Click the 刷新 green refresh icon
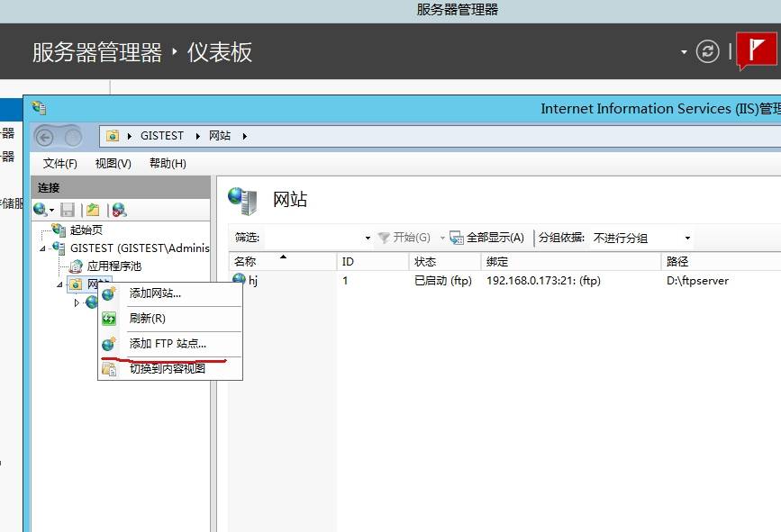781x532 pixels. tap(109, 319)
